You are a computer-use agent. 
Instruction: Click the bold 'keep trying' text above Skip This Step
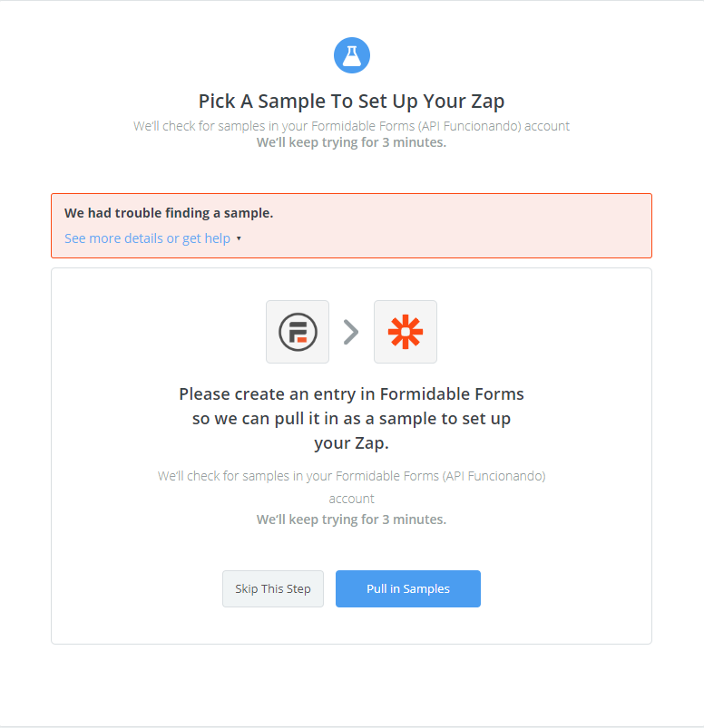point(351,519)
